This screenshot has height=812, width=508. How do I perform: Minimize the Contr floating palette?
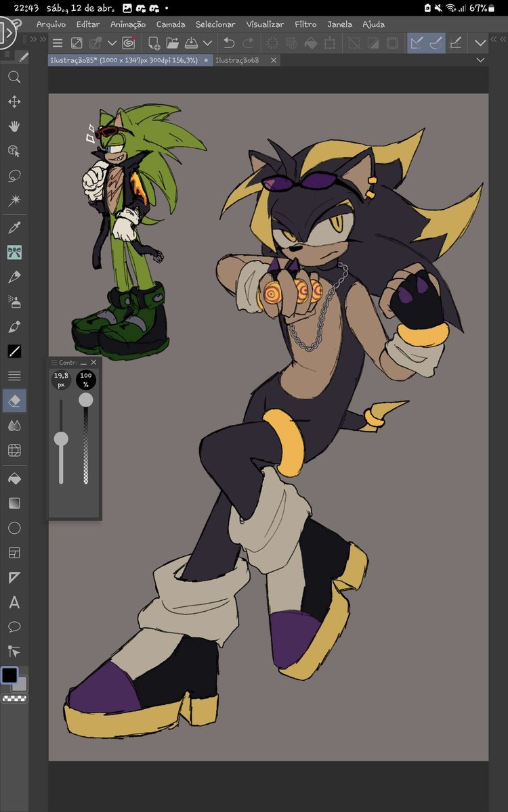83,363
